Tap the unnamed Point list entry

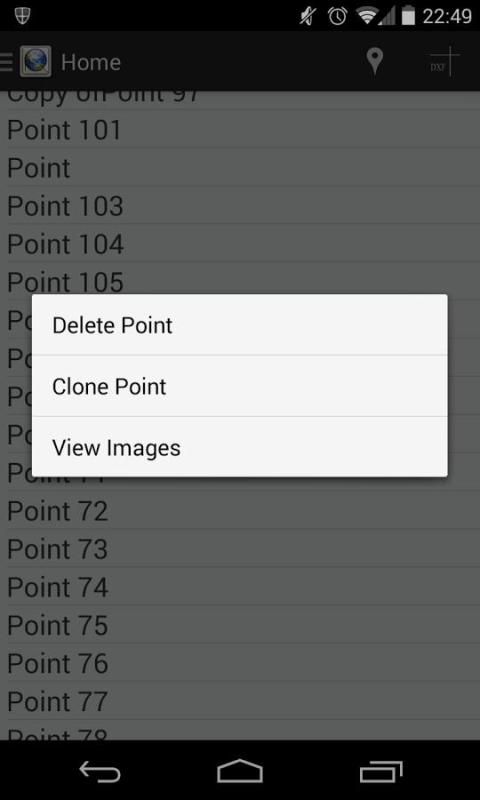click(x=240, y=168)
